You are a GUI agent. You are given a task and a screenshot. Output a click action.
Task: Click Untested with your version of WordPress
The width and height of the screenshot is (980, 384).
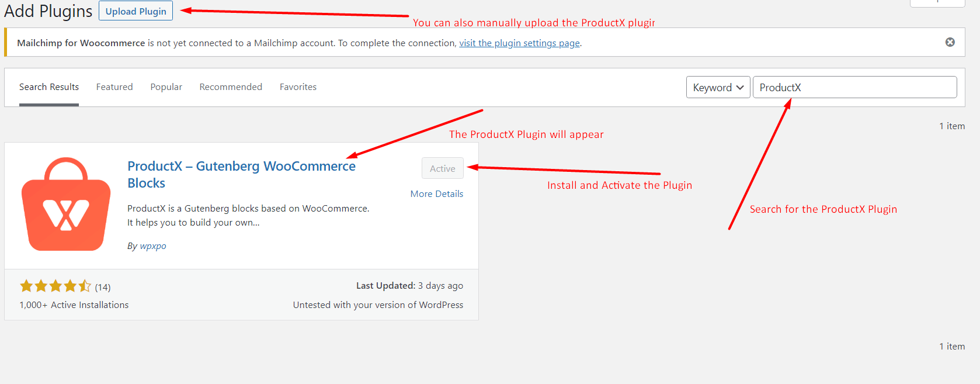[378, 305]
